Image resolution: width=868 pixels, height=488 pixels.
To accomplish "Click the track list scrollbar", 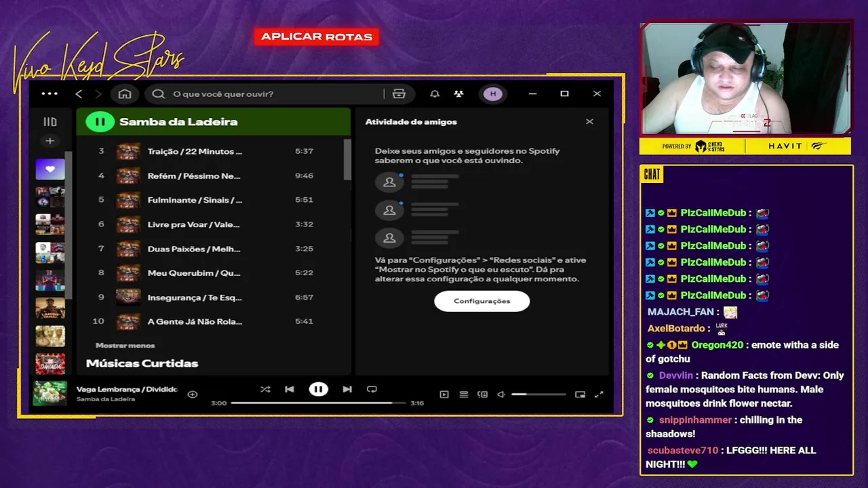I will [x=347, y=159].
